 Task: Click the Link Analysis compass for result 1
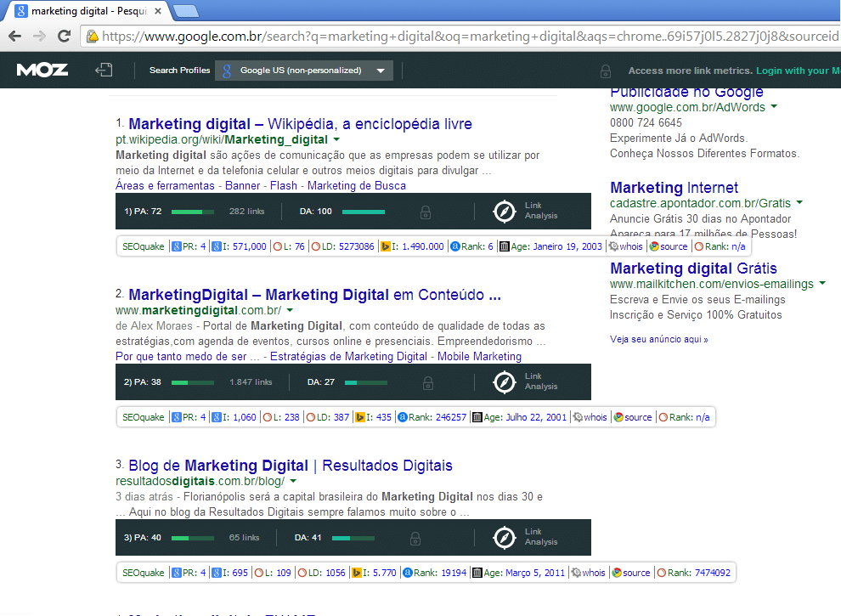(x=504, y=212)
